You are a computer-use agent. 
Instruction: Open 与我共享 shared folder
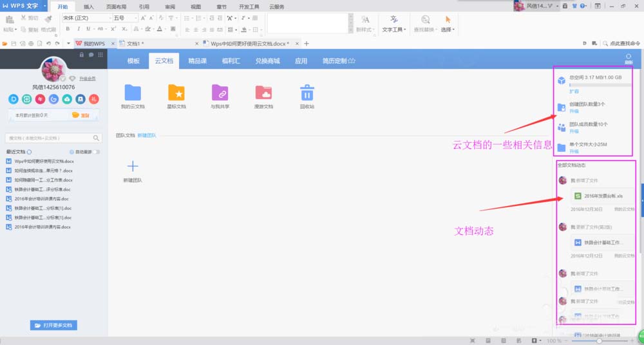tap(220, 93)
